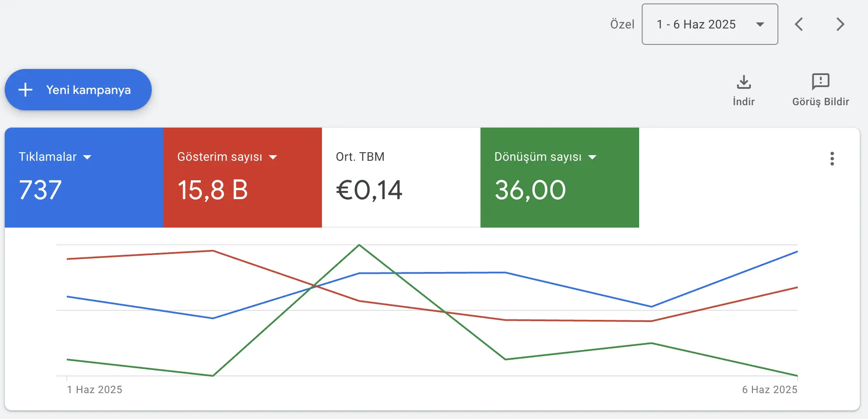
Task: Go to the next date range with right chevron
Action: point(840,24)
